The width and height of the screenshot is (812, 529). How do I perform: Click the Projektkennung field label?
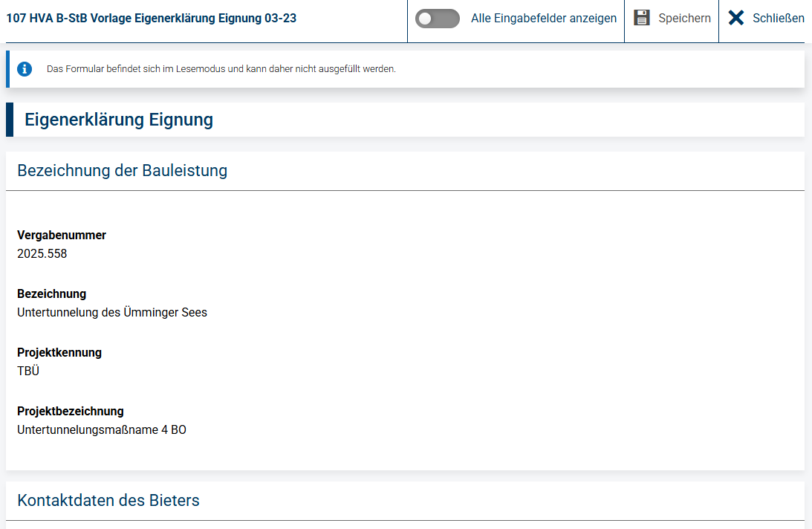(59, 352)
